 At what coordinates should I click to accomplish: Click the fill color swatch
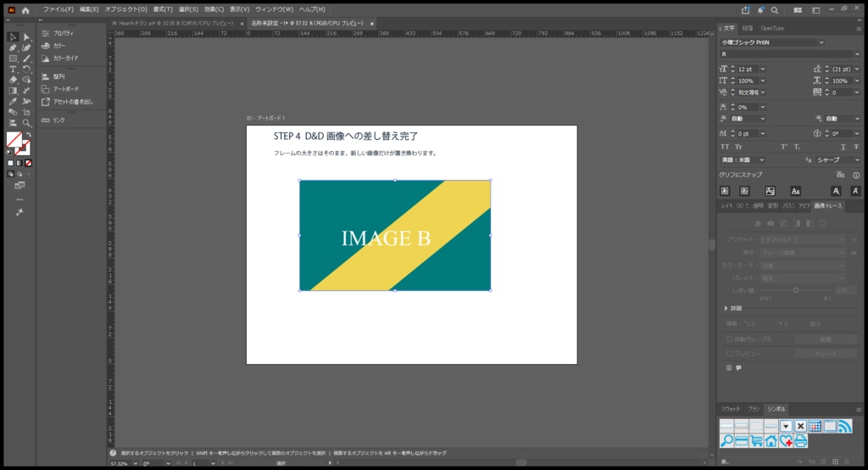click(14, 140)
